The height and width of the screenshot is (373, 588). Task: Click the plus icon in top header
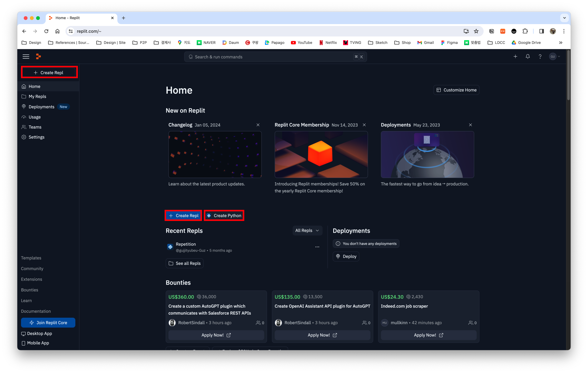coord(515,57)
